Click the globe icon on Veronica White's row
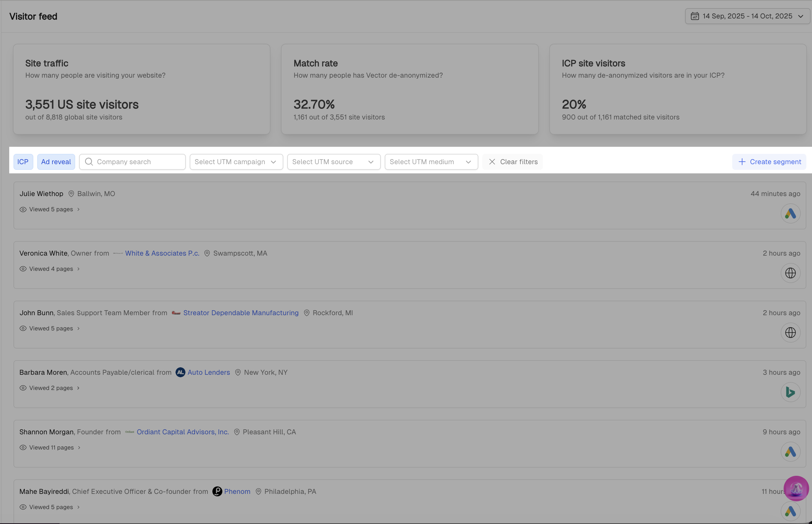This screenshot has width=812, height=524. pos(790,273)
